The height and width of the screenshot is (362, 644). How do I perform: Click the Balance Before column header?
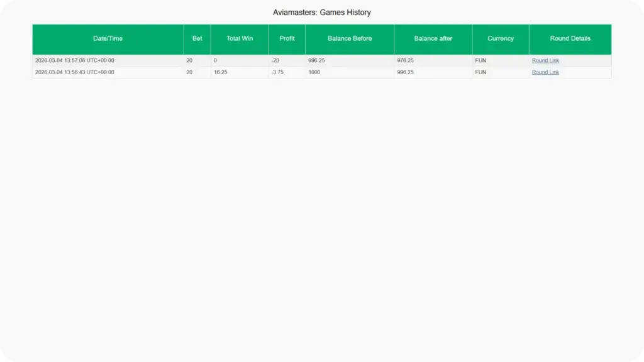pos(350,38)
